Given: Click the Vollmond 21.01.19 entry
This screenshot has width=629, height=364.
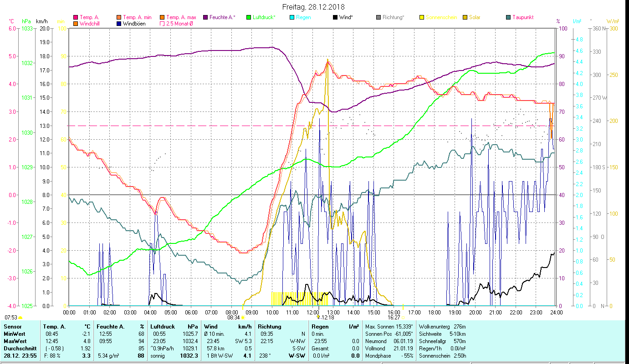Looking at the screenshot, I should (389, 349).
